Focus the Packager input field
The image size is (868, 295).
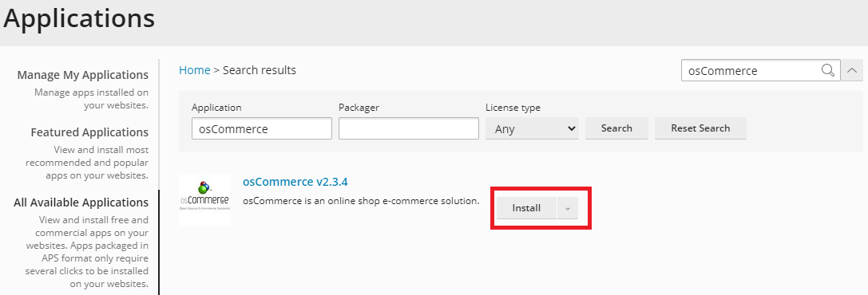coord(409,128)
